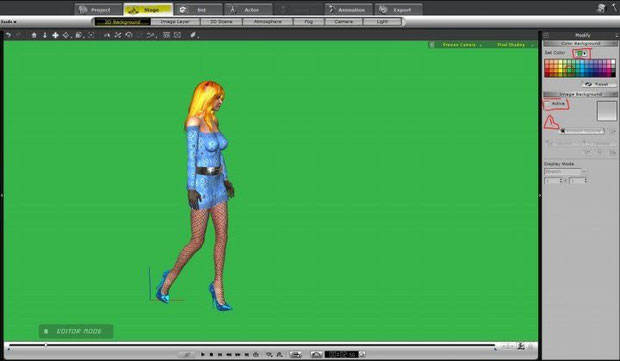Click the icon left of the timecode
The image size is (620, 361).
(316, 355)
